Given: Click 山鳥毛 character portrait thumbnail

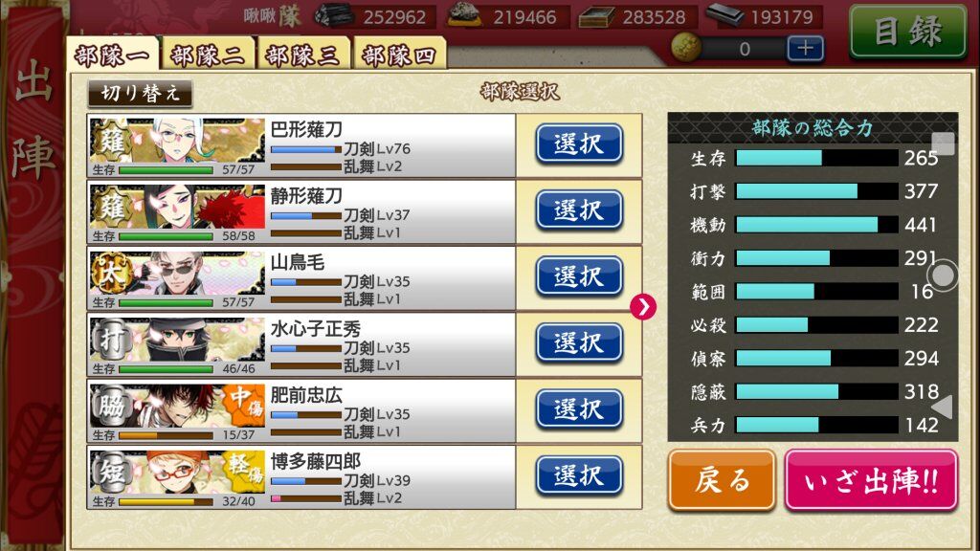Looking at the screenshot, I should click(177, 274).
